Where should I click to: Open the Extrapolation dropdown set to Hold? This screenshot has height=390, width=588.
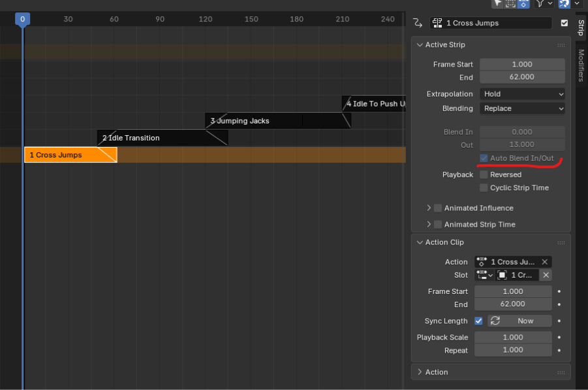tap(522, 94)
